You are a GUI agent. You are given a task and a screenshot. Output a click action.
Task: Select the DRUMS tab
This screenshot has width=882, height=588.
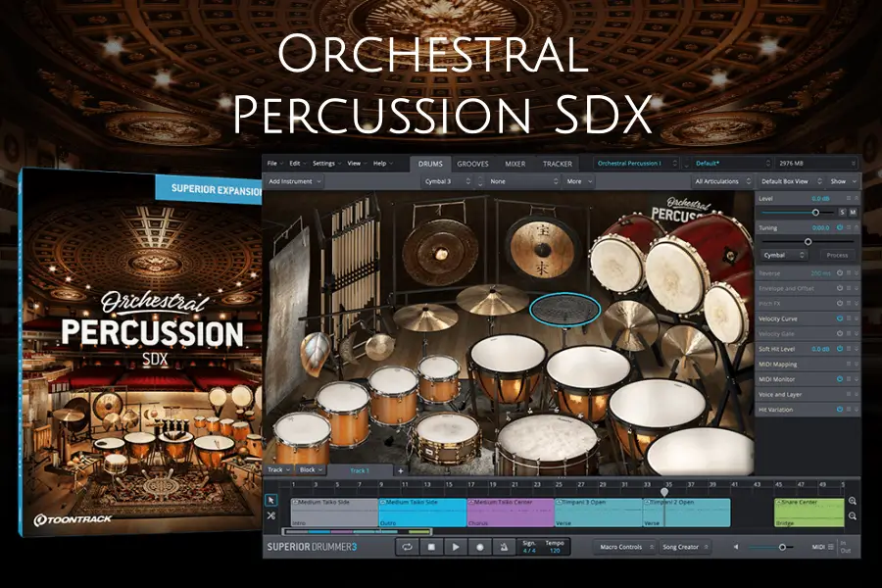(430, 164)
